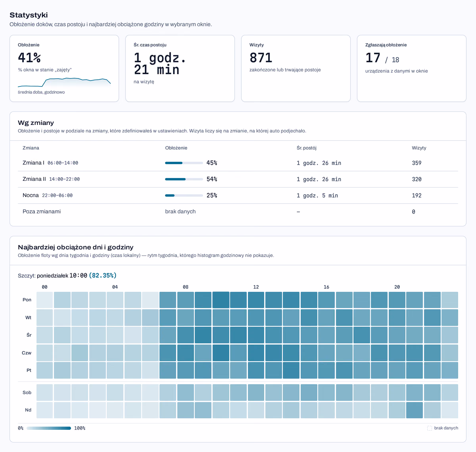The image size is (476, 452).
Task: Click the 'Poza zmianami' row label
Action: [x=42, y=212]
